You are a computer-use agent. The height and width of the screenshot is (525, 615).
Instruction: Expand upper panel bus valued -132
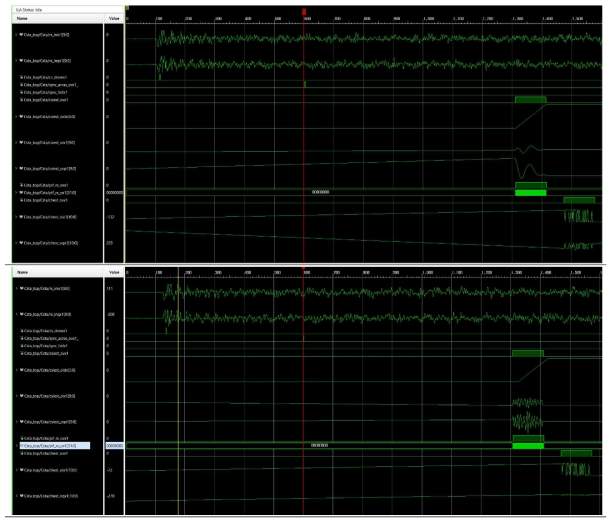(16, 217)
